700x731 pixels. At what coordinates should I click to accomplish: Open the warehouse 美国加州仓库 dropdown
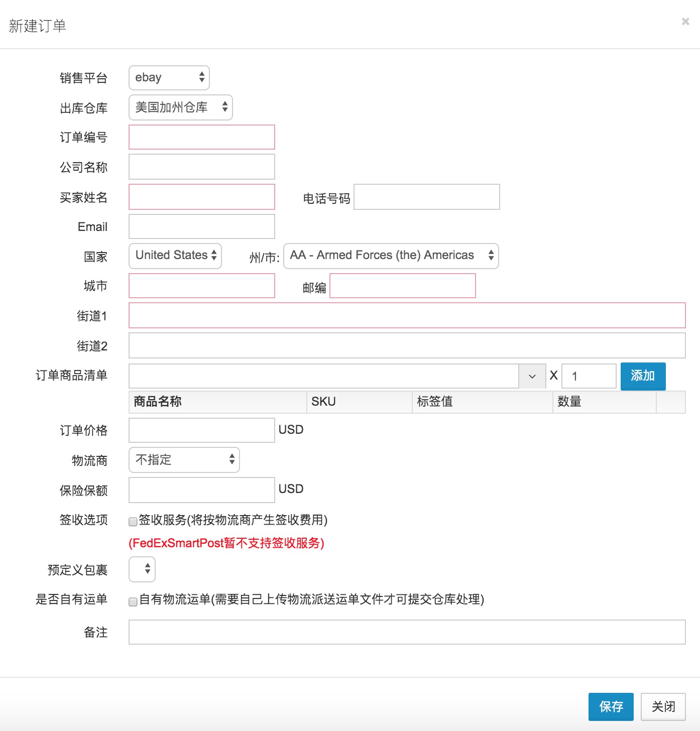[180, 107]
